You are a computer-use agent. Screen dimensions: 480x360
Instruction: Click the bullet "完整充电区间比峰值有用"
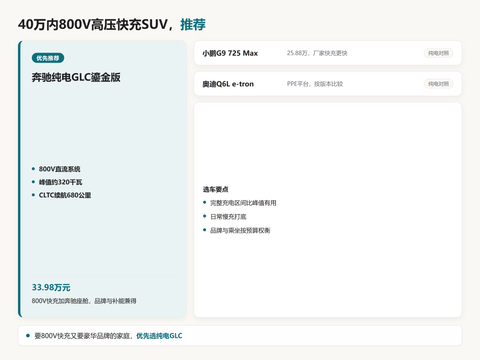pos(243,203)
